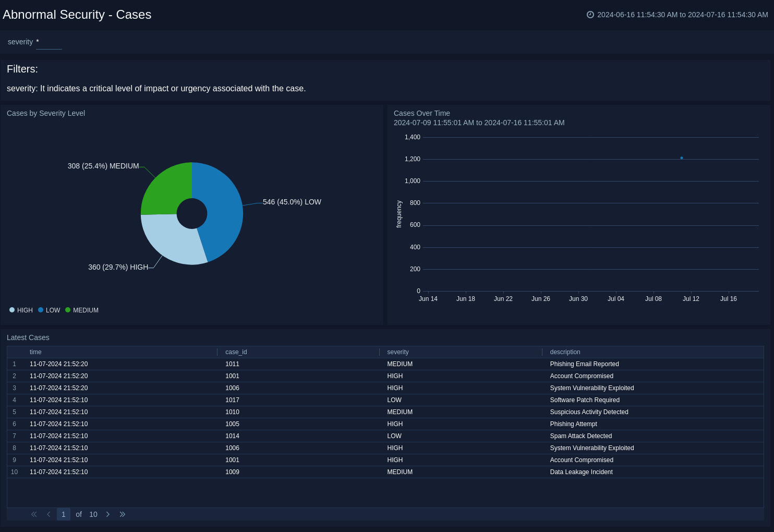Click the 'Jun 14' x-axis label
Viewport: 774px width, 532px height.
[x=428, y=299]
